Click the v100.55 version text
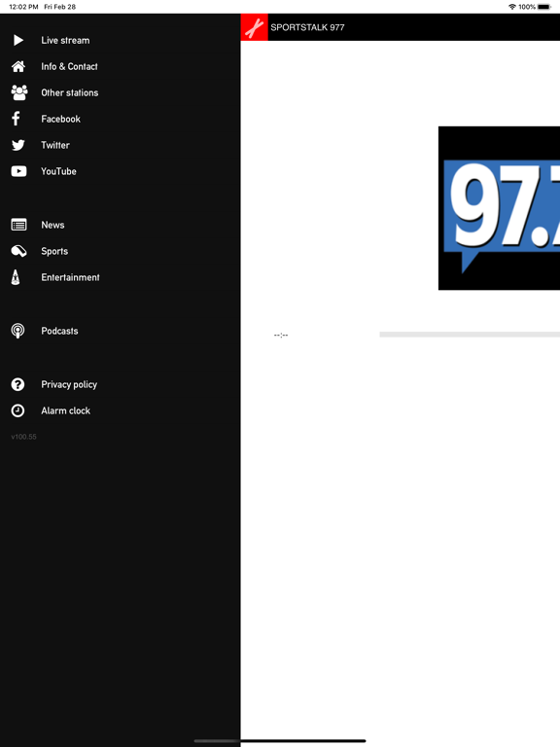The width and height of the screenshot is (560, 747). [23, 437]
